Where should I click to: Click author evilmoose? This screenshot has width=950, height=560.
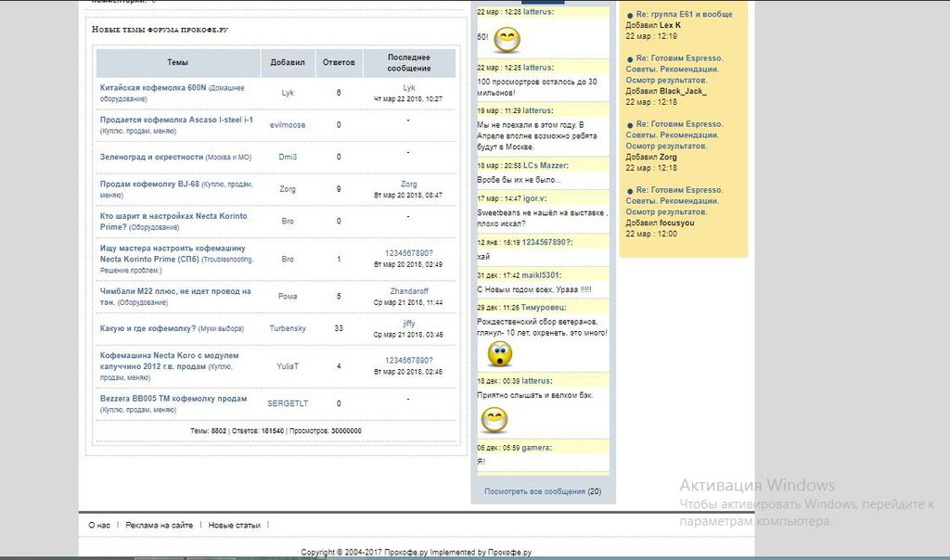pyautogui.click(x=288, y=125)
